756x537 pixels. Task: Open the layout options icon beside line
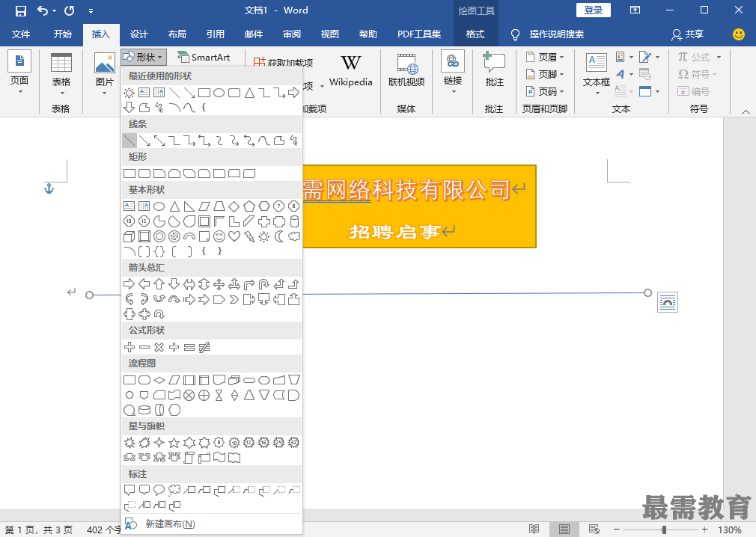667,302
